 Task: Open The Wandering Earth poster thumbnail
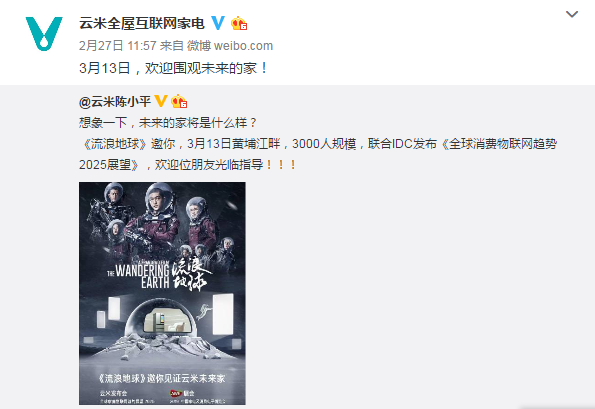(162, 293)
